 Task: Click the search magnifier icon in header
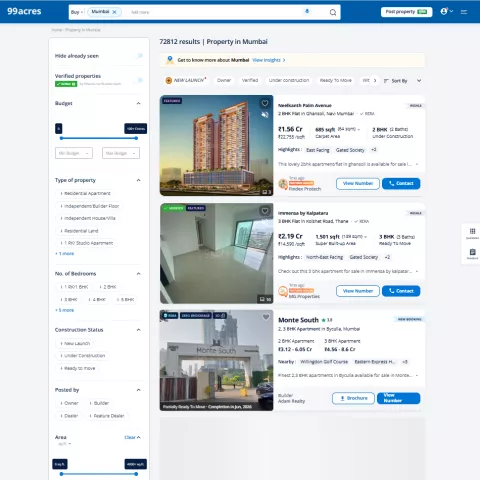point(333,12)
